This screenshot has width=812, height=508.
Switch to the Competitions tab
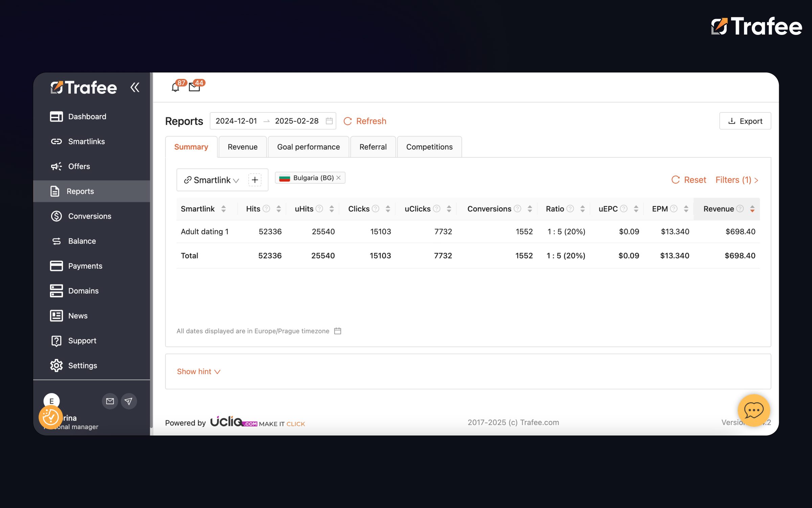[429, 147]
